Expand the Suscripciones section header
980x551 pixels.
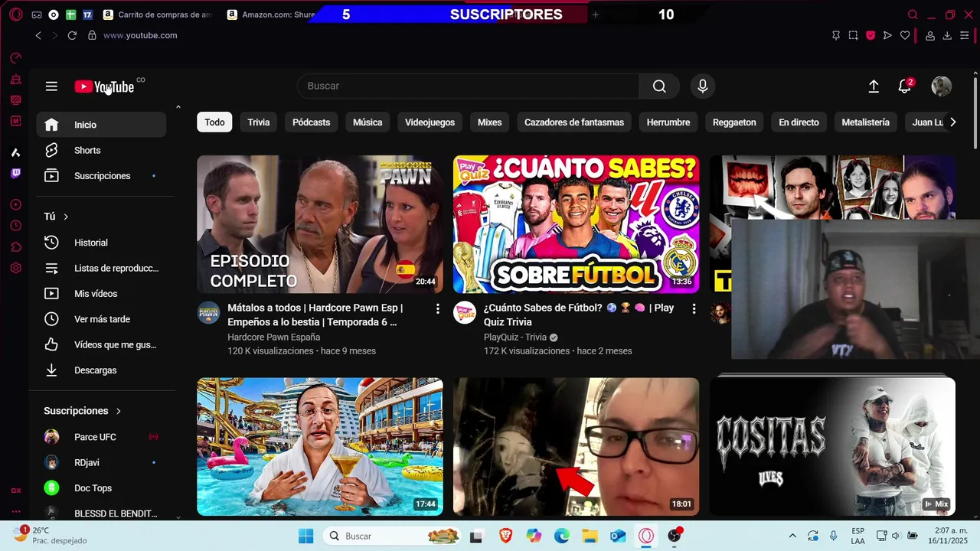click(x=83, y=411)
